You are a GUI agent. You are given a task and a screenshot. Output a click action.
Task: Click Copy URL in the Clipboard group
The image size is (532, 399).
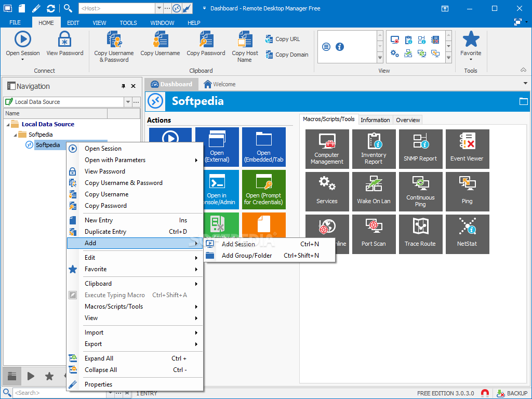[283, 39]
